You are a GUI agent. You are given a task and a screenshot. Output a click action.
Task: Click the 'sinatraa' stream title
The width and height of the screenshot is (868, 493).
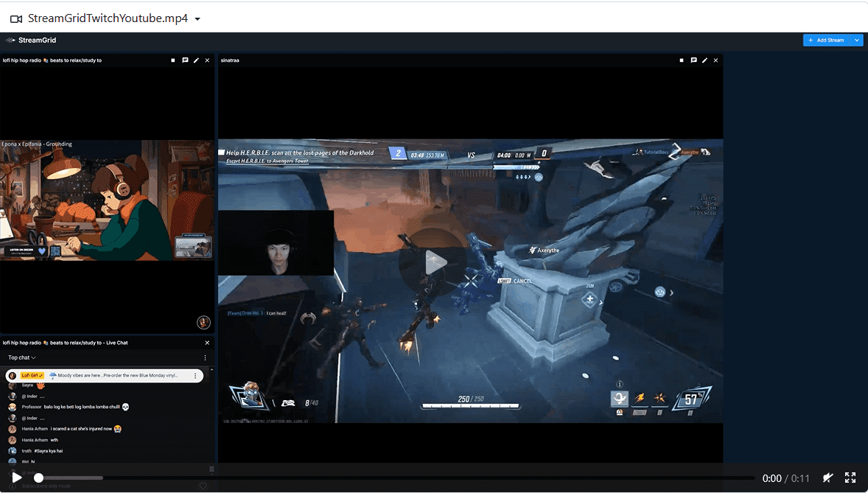(230, 60)
